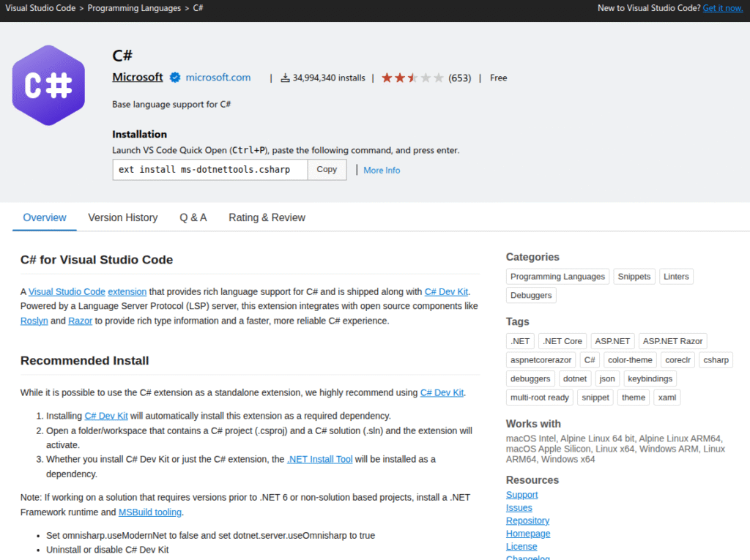Open the Homepage resource link

tap(528, 534)
